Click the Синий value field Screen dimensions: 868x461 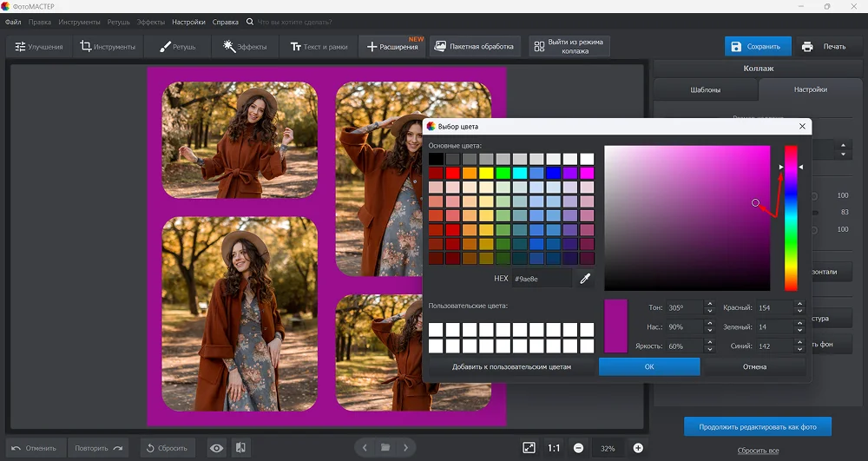(775, 346)
